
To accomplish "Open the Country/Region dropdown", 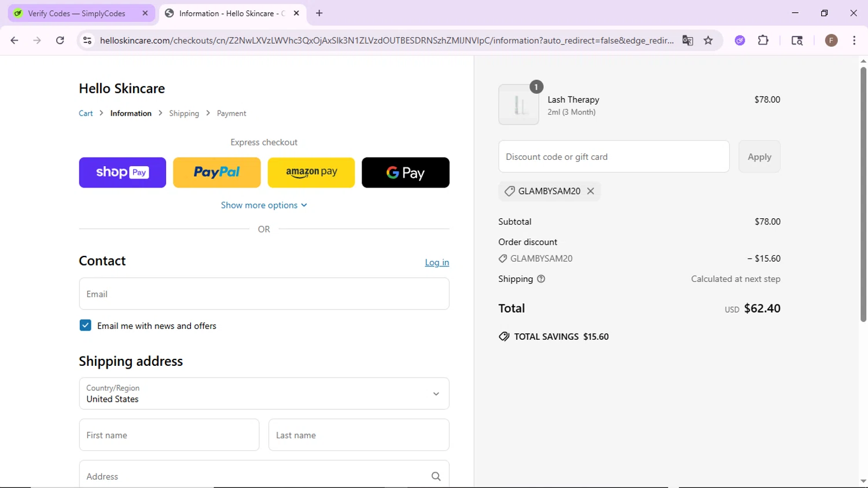I will [x=264, y=394].
